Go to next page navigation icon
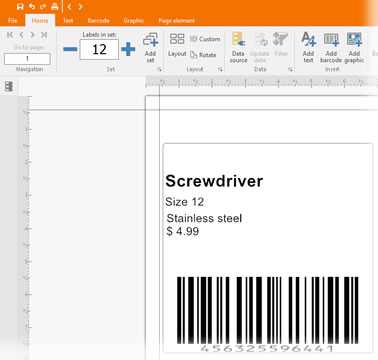The height and width of the screenshot is (360, 378). pyautogui.click(x=32, y=35)
